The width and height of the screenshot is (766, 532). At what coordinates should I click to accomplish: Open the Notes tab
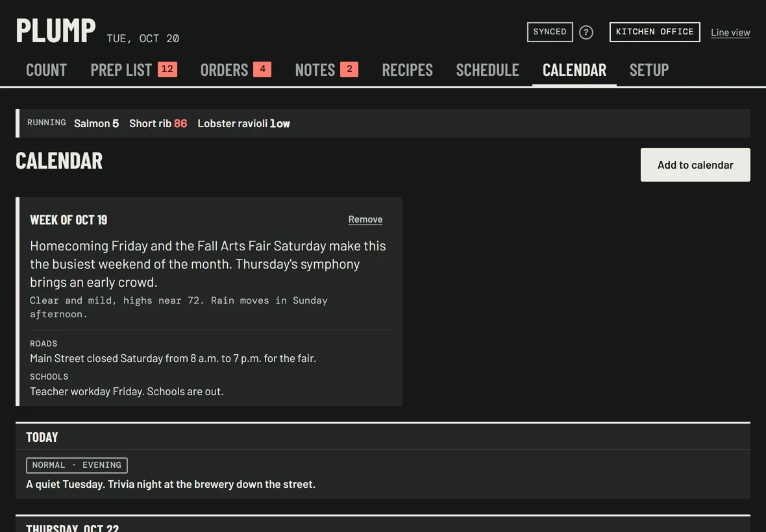point(327,70)
